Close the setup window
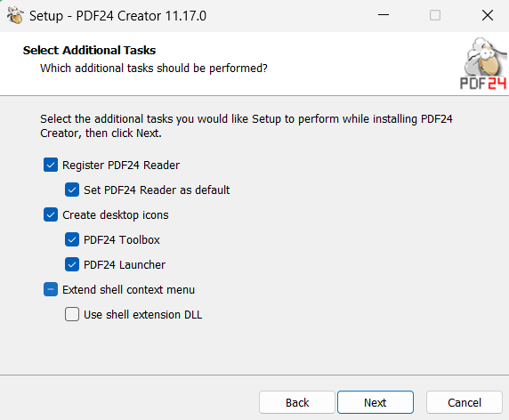 (x=488, y=15)
